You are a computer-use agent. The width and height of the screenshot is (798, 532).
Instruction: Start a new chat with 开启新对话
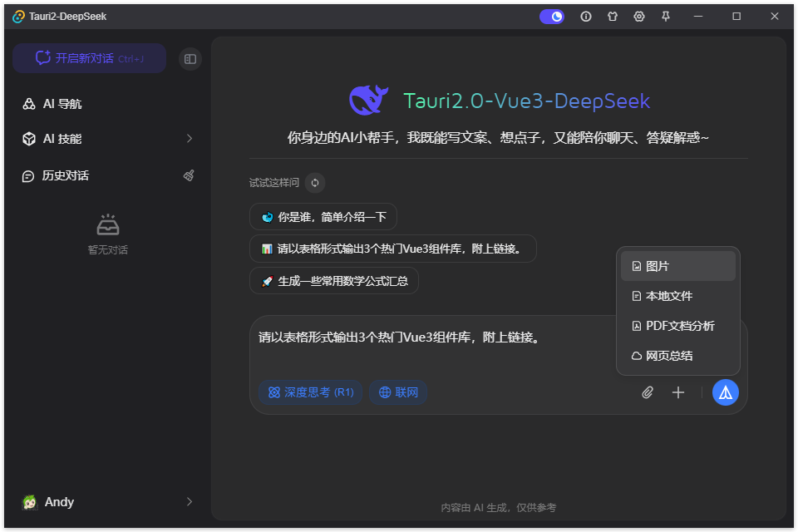tap(90, 58)
